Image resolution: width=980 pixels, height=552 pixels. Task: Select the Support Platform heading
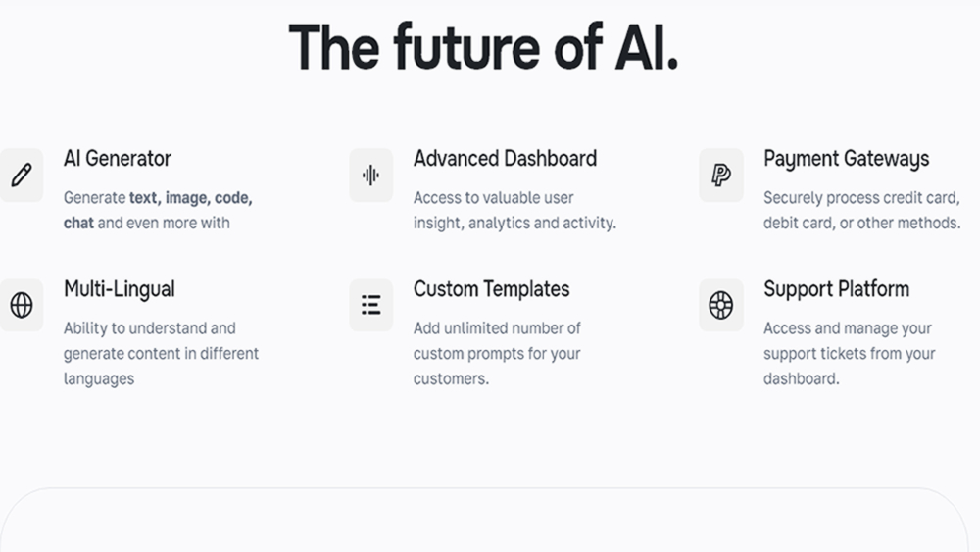(x=836, y=289)
